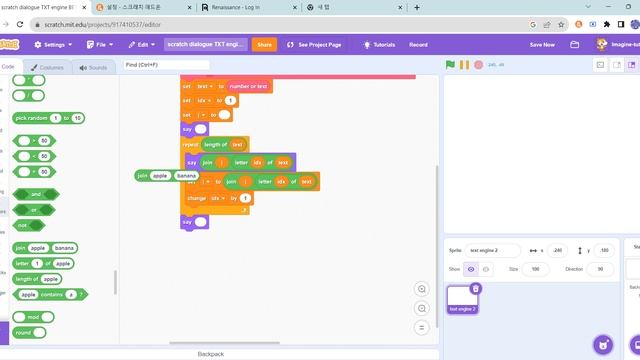640x360 pixels.
Task: Click the block palette vertical scrollbar
Action: 116,282
